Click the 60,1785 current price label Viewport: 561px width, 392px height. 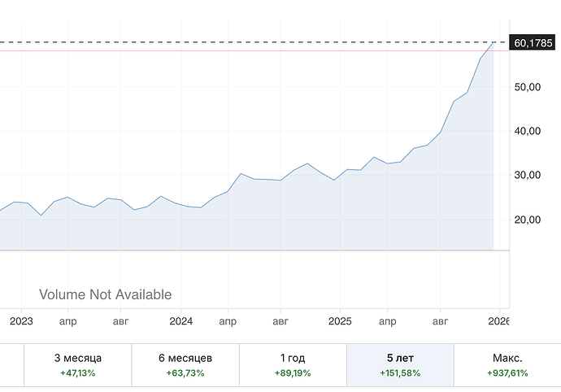pyautogui.click(x=533, y=42)
